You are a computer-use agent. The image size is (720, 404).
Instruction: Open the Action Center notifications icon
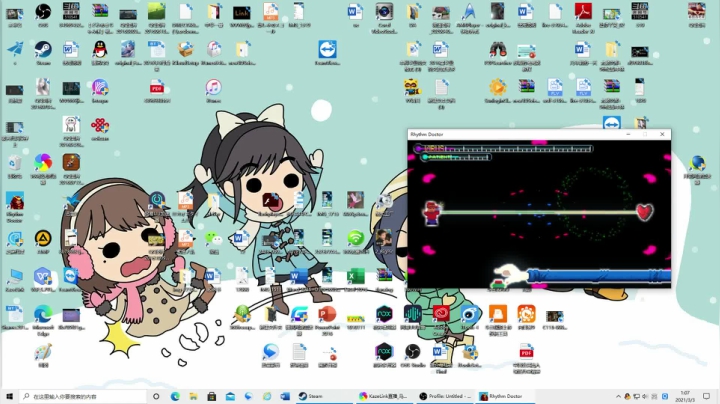point(707,396)
